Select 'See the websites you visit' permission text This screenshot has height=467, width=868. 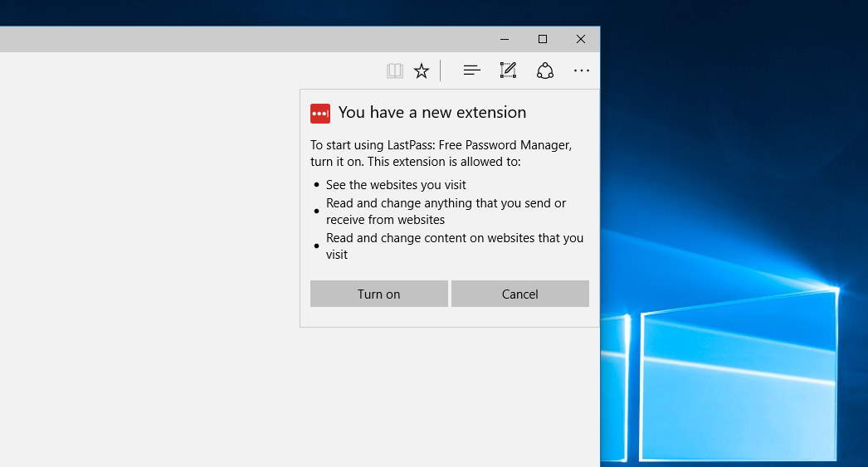(x=396, y=185)
